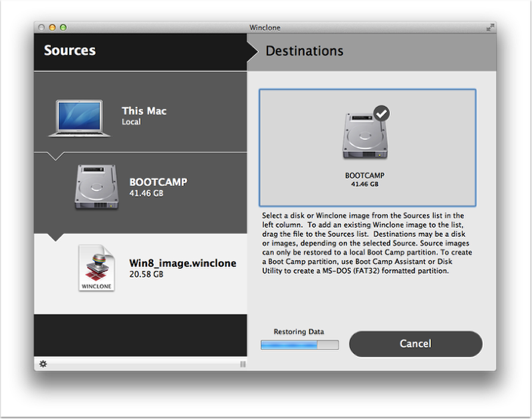Select the BOOTCAMP 41.46 GB label in Sources
Viewport: 532px width, 419px height.
coord(158,187)
